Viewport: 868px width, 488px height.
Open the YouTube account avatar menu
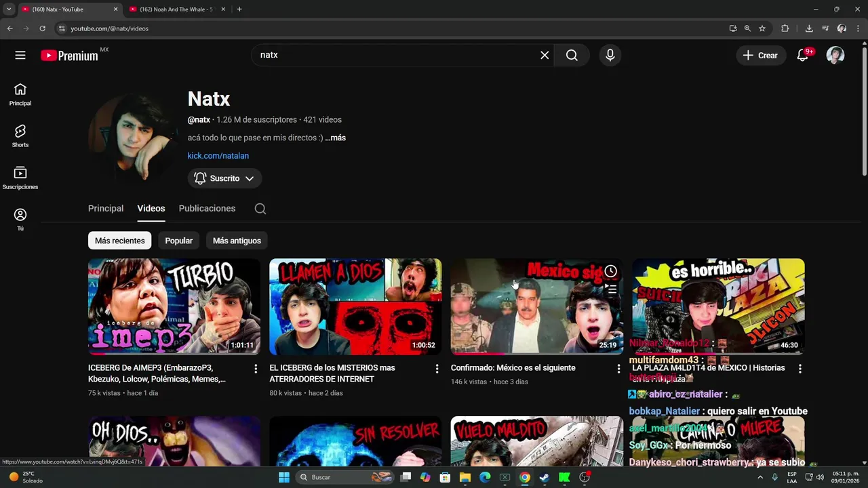click(835, 56)
